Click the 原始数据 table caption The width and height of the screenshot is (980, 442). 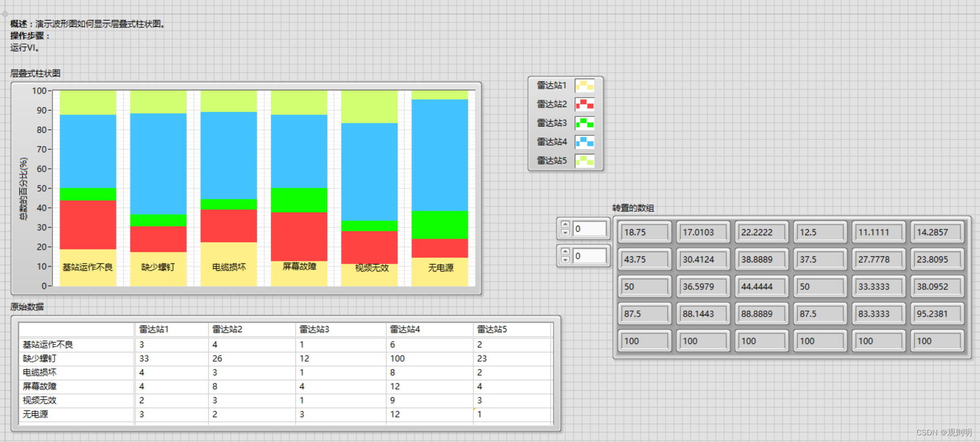[27, 307]
